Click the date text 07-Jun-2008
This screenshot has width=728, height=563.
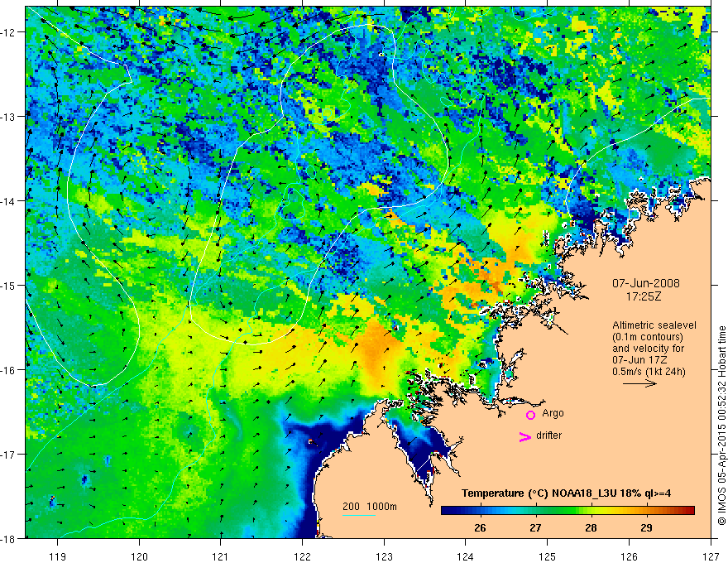[x=646, y=283]
